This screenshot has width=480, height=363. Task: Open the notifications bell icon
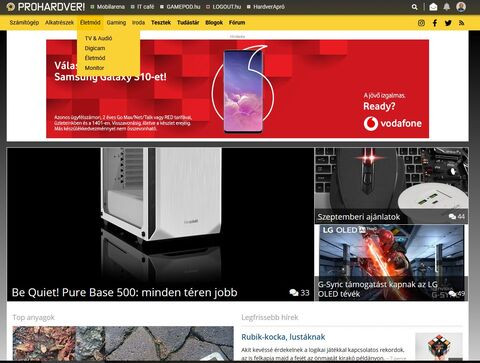[447, 7]
